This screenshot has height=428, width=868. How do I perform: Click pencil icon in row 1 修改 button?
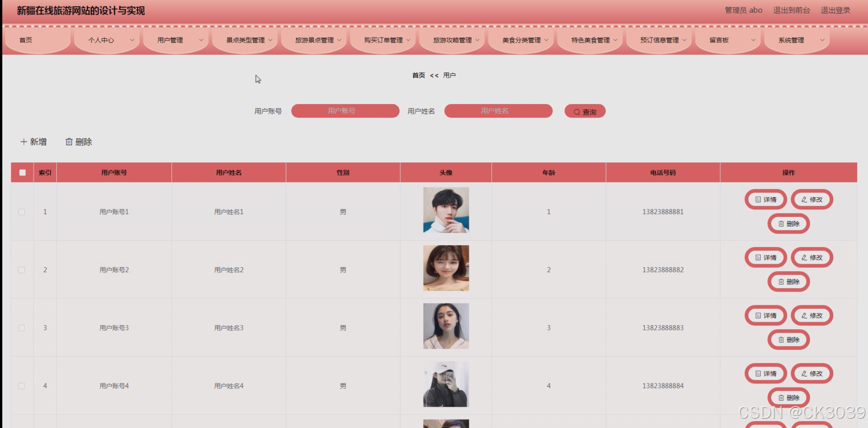(804, 200)
